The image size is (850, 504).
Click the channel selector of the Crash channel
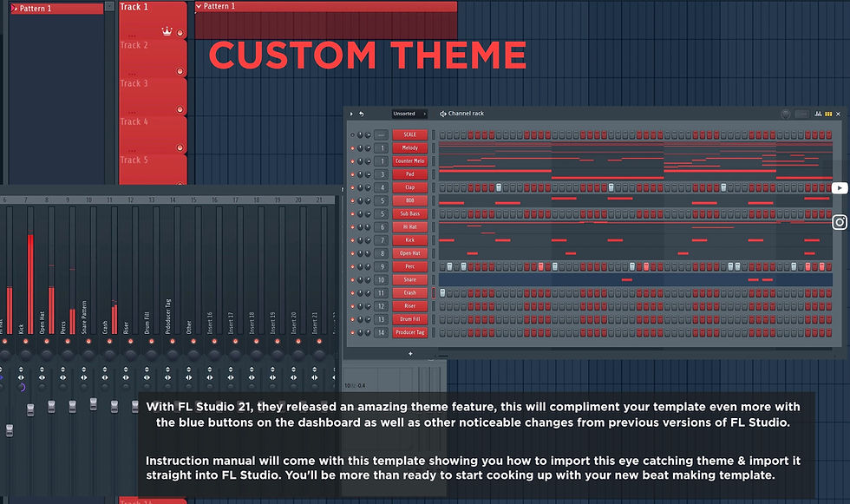433,293
